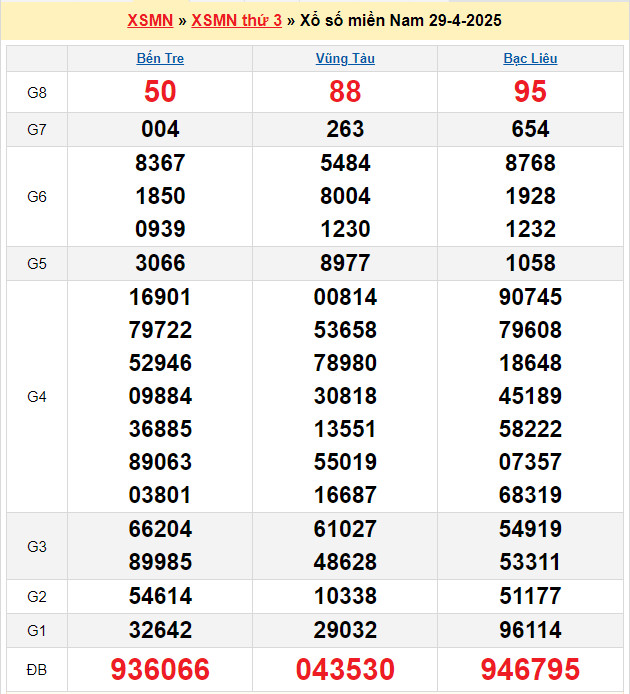Select the G3 number 66204

coord(160,529)
